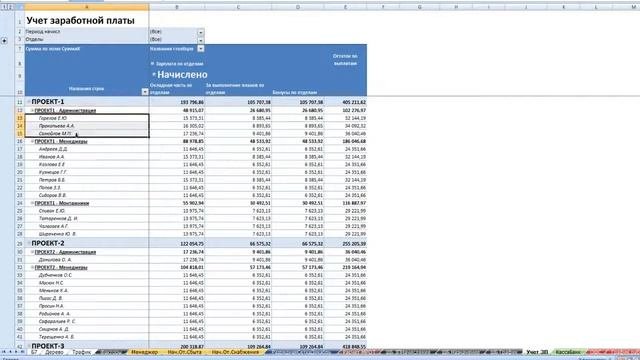Click the ПРОЕКТ-1 total 405 211,62

(x=345, y=102)
